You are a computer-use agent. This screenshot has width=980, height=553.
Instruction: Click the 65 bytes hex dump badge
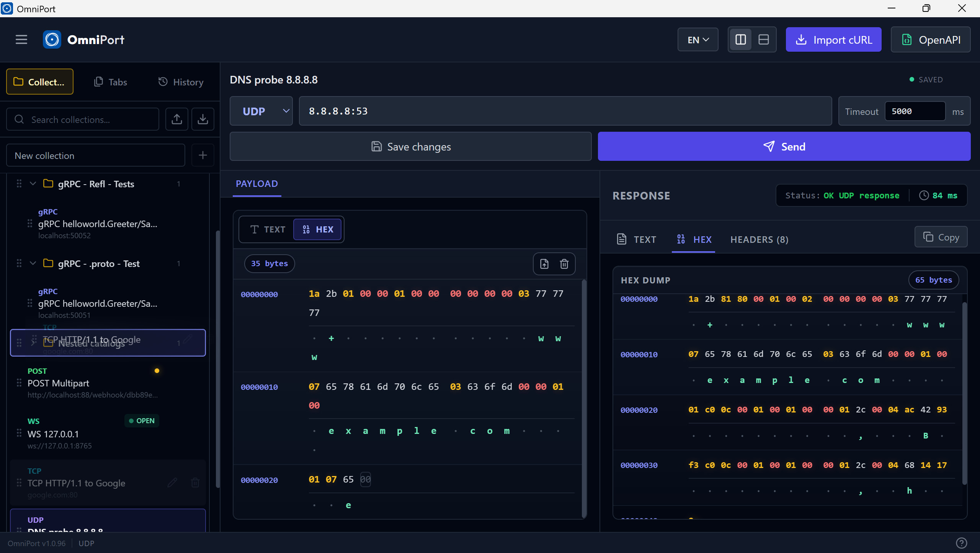[x=933, y=280]
